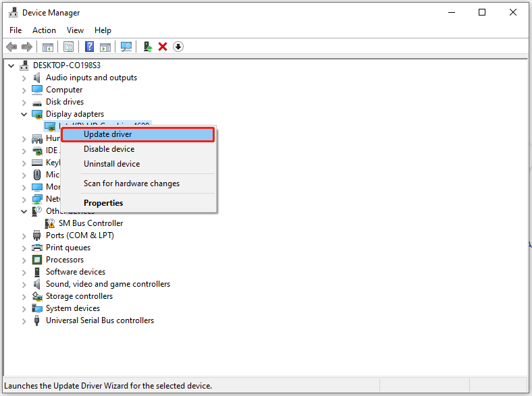
Task: Click the red X Uninstall device icon
Action: click(x=163, y=47)
